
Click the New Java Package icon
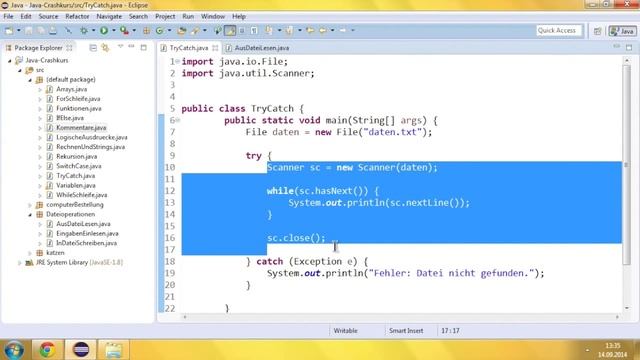[146, 31]
